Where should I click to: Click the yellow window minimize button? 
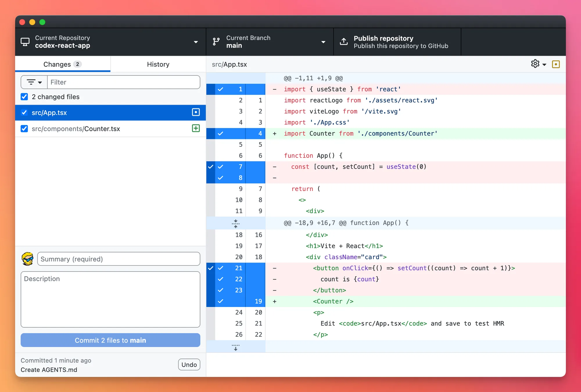(x=32, y=22)
